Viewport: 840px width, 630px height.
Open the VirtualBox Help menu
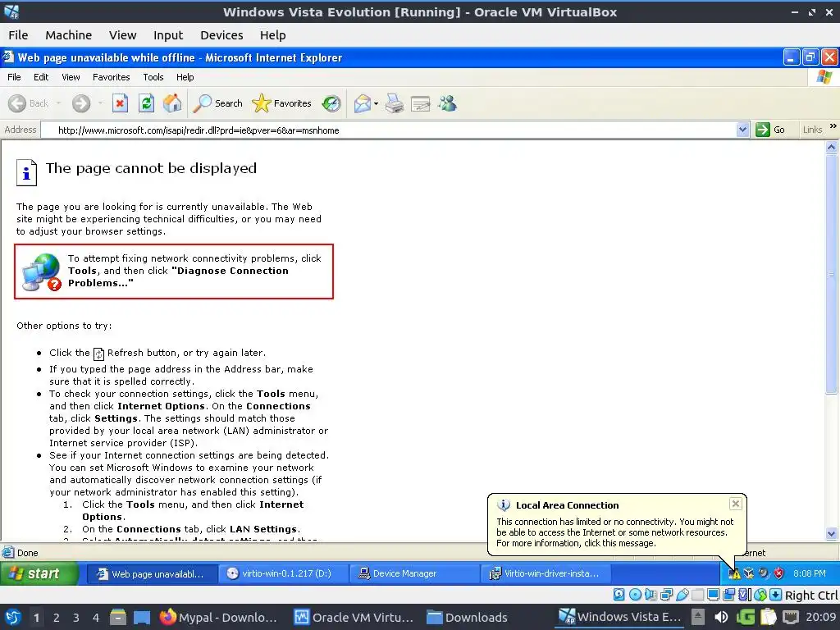[272, 35]
